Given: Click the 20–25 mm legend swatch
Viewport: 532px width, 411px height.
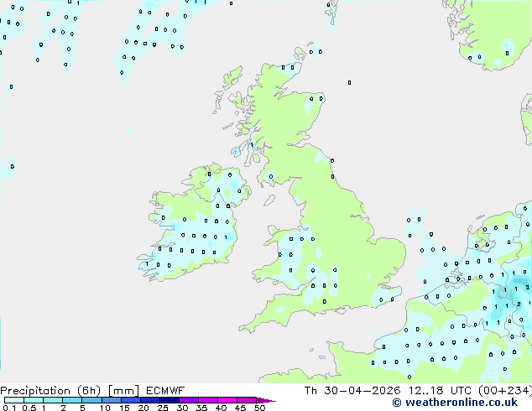Looking at the screenshot, I should (150, 400).
